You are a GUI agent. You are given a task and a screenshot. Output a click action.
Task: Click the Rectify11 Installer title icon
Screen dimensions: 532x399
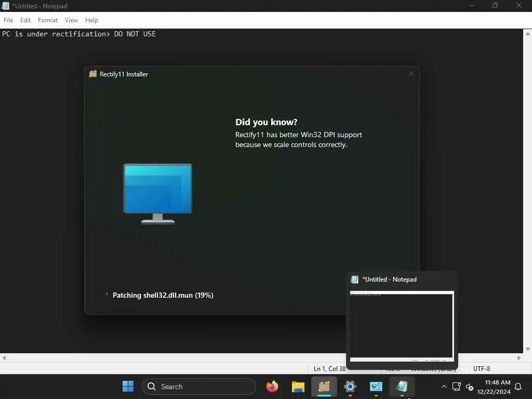(x=93, y=74)
